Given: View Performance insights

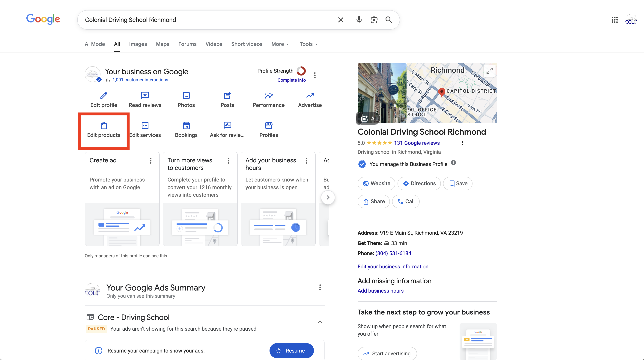Looking at the screenshot, I should (269, 100).
